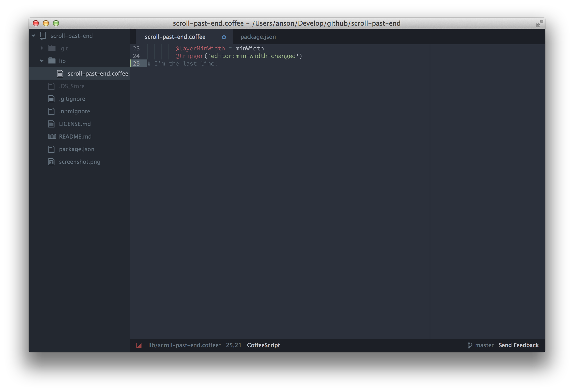Click the red status icon in status bar
574x392 pixels.
coord(139,345)
